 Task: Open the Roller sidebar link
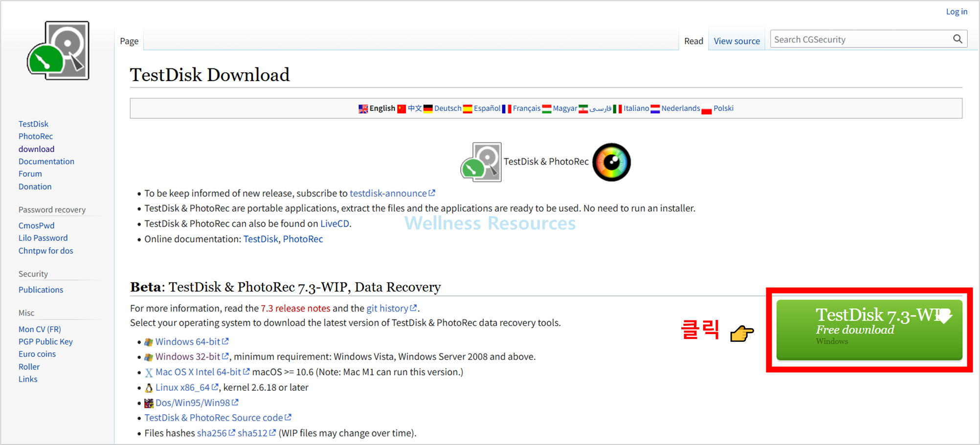click(29, 367)
